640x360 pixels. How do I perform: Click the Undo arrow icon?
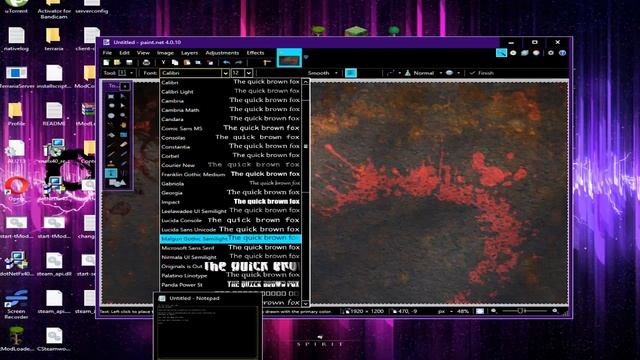click(x=227, y=62)
